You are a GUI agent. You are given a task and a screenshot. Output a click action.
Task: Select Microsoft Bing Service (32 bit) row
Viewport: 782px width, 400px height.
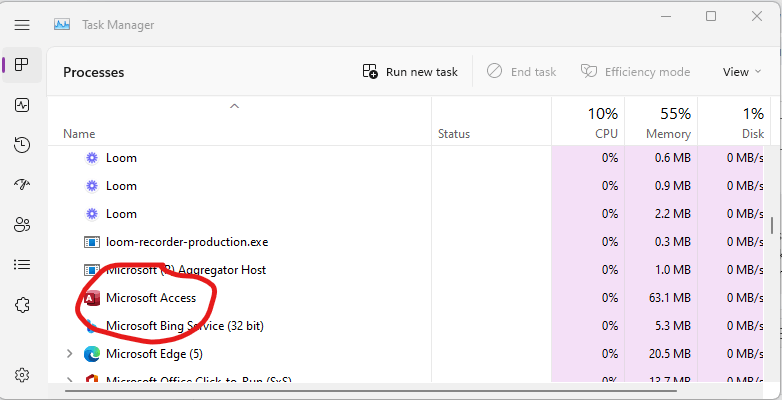pyautogui.click(x=405, y=326)
